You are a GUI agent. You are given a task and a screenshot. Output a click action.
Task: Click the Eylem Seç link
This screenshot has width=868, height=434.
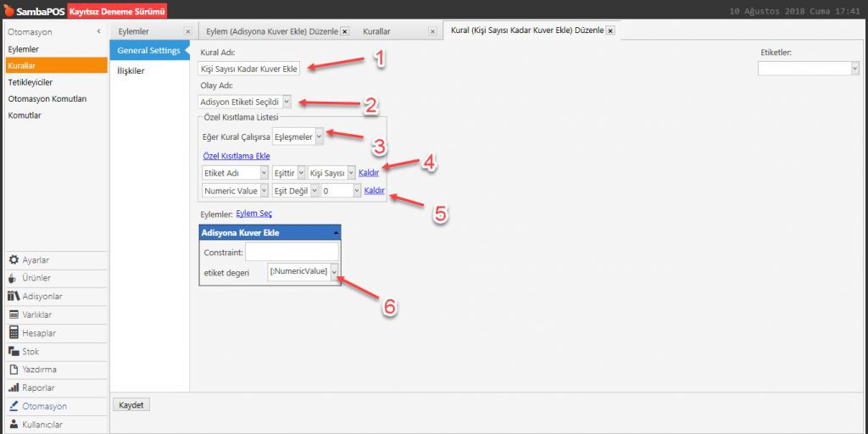pyautogui.click(x=253, y=214)
